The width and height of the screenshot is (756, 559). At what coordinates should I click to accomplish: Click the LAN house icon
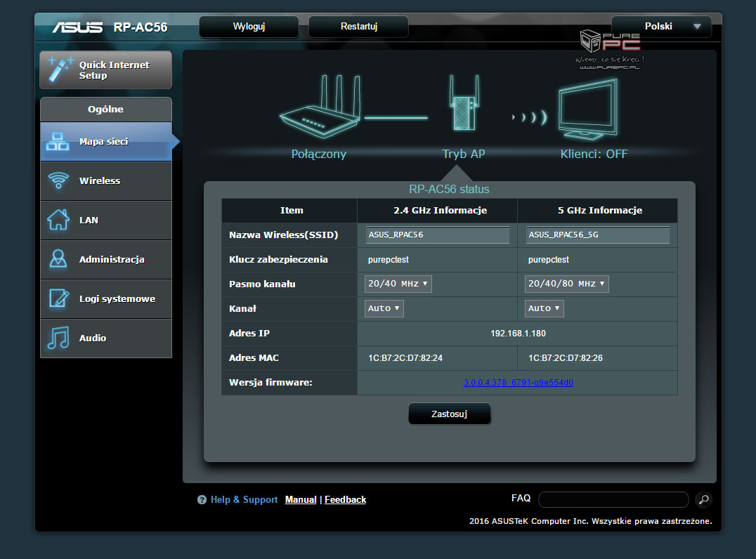point(58,220)
